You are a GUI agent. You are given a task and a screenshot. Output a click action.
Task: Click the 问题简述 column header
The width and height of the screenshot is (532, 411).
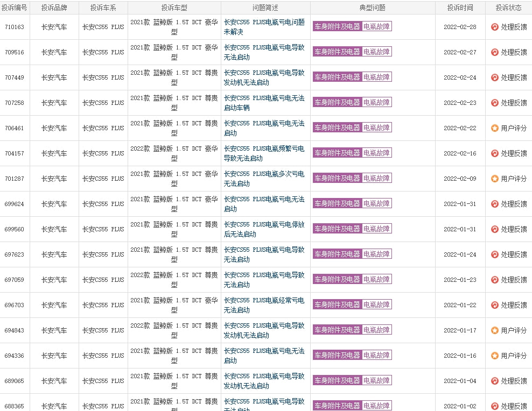265,8
